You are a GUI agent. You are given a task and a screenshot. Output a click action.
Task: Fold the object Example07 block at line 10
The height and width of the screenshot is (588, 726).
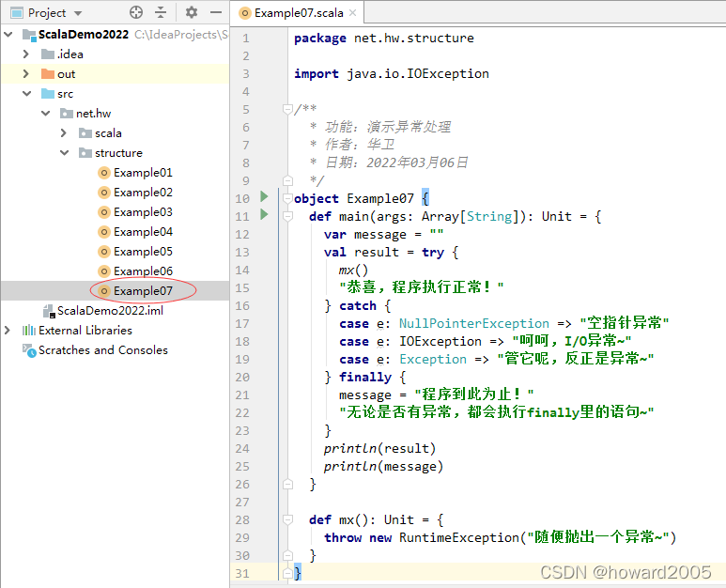(x=287, y=198)
